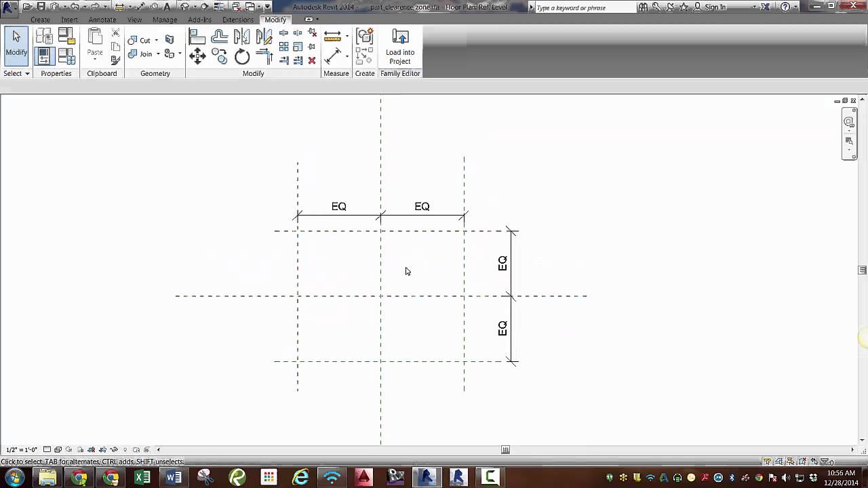Activate the Copy tool

coord(220,56)
